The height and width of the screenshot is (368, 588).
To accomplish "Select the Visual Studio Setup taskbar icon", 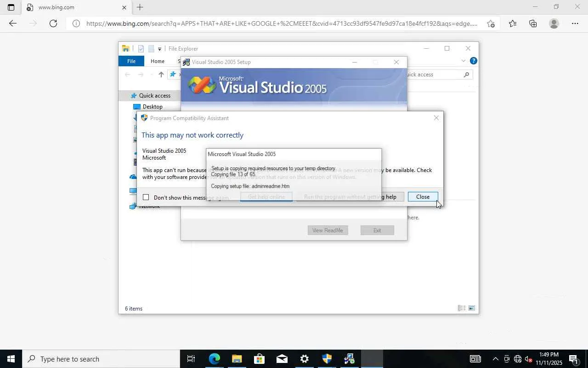I will [349, 359].
